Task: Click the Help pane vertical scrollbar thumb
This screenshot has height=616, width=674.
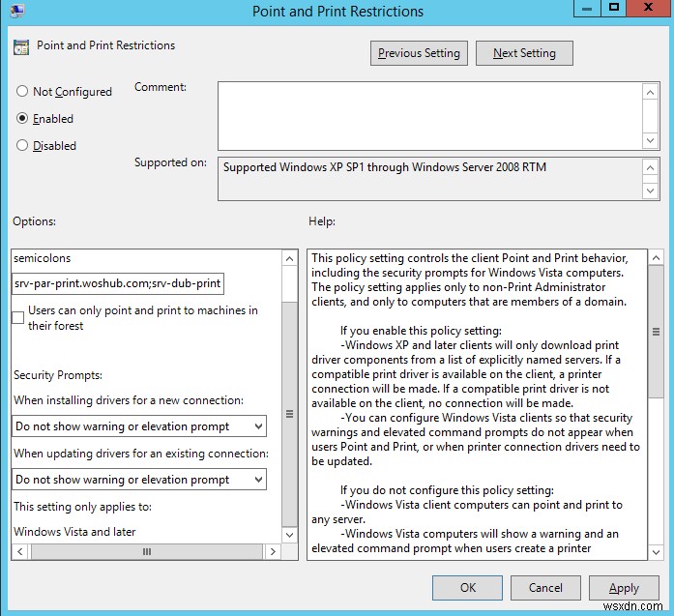Action: point(656,332)
